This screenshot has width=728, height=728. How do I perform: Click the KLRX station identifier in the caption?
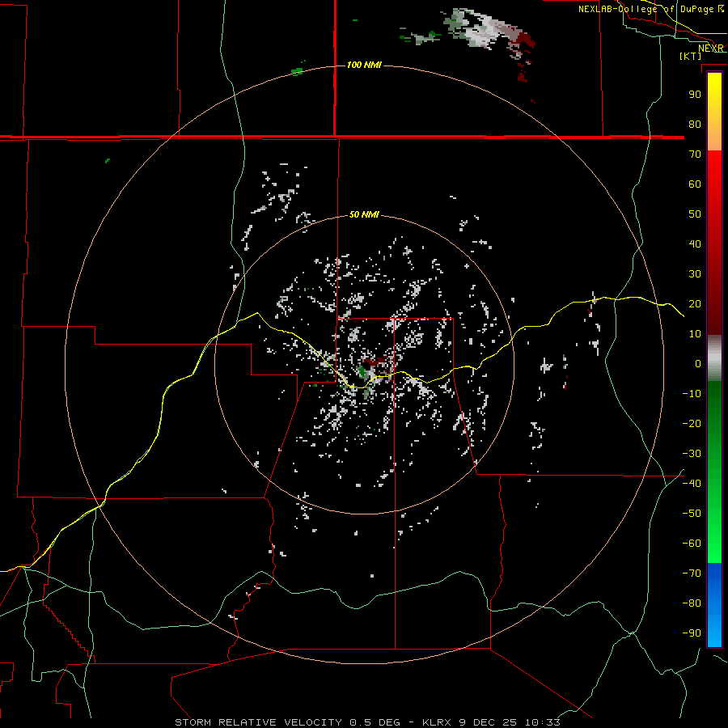pos(437,722)
